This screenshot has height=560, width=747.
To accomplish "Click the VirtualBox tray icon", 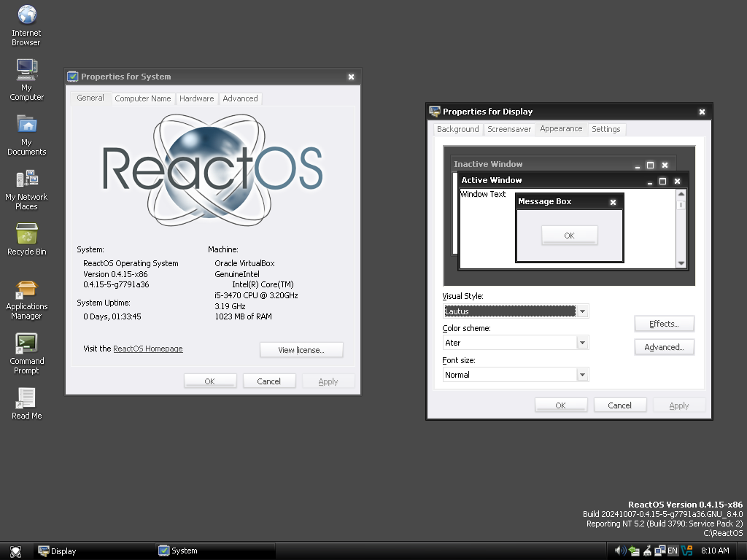I will point(686,551).
